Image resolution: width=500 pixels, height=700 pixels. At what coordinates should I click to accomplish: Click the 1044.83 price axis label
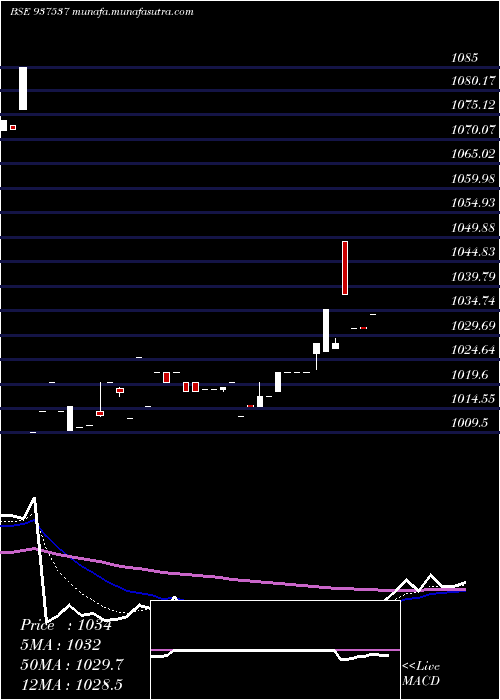pos(473,252)
